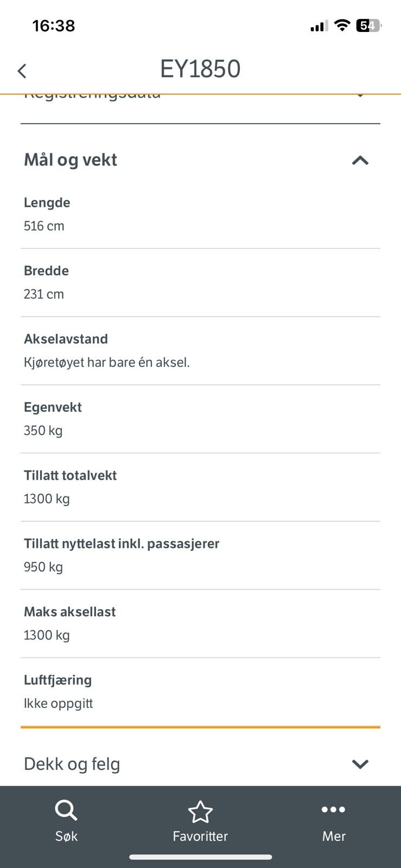Tap the Mer three-dots icon
401x868 pixels.
pyautogui.click(x=333, y=809)
